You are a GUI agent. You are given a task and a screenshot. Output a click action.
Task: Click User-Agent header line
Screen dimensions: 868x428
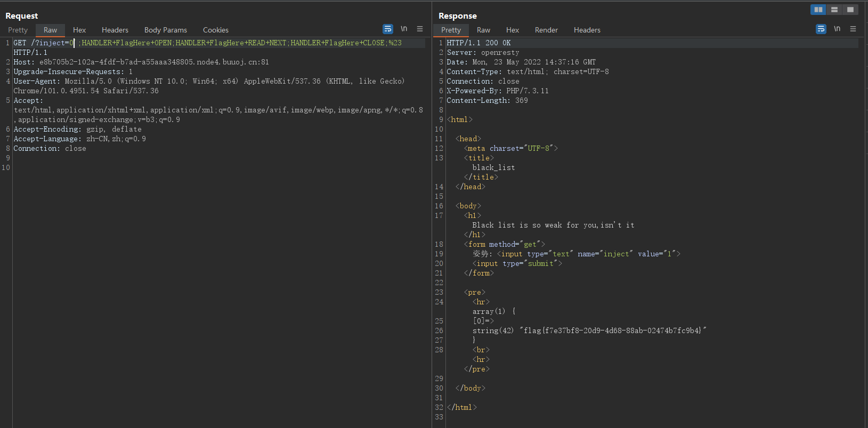[x=209, y=81]
